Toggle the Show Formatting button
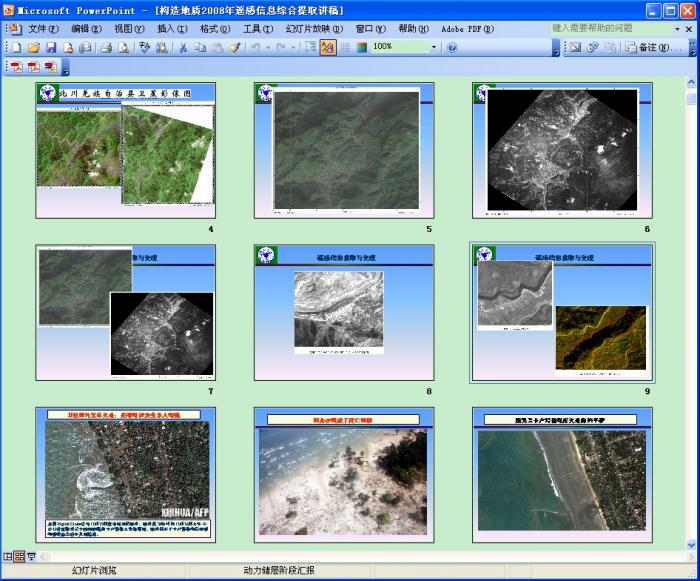 pyautogui.click(x=328, y=47)
